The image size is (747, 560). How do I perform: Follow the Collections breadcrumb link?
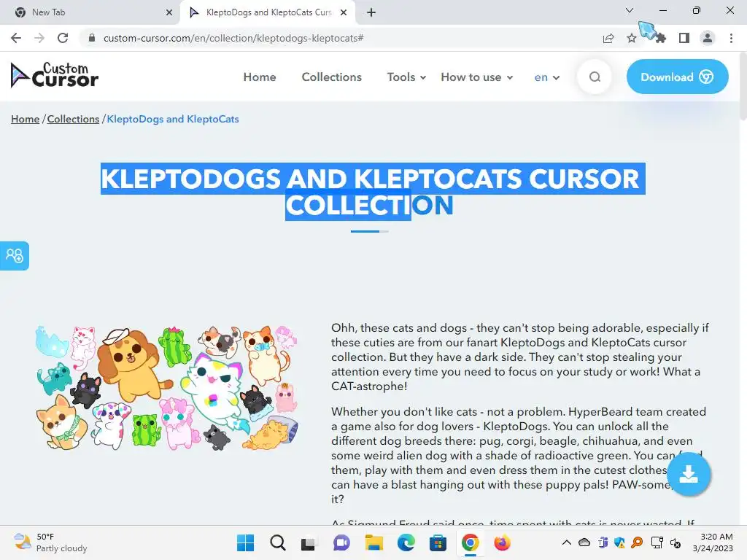click(73, 119)
